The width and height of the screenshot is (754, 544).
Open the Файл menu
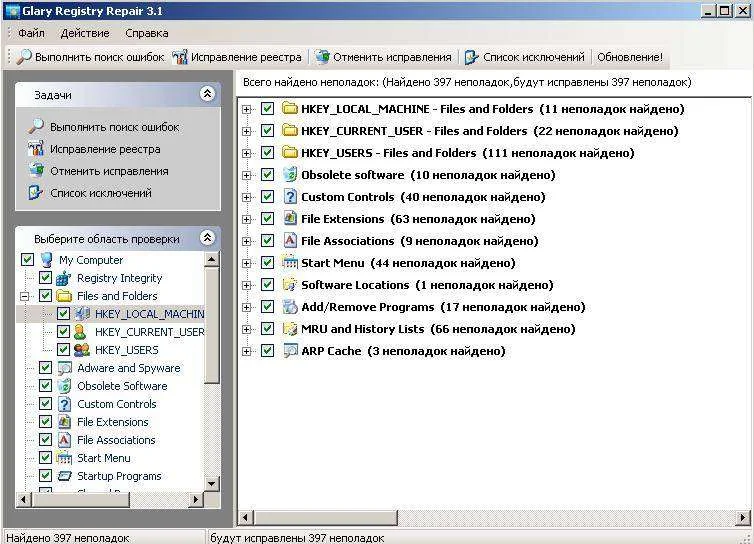[31, 33]
